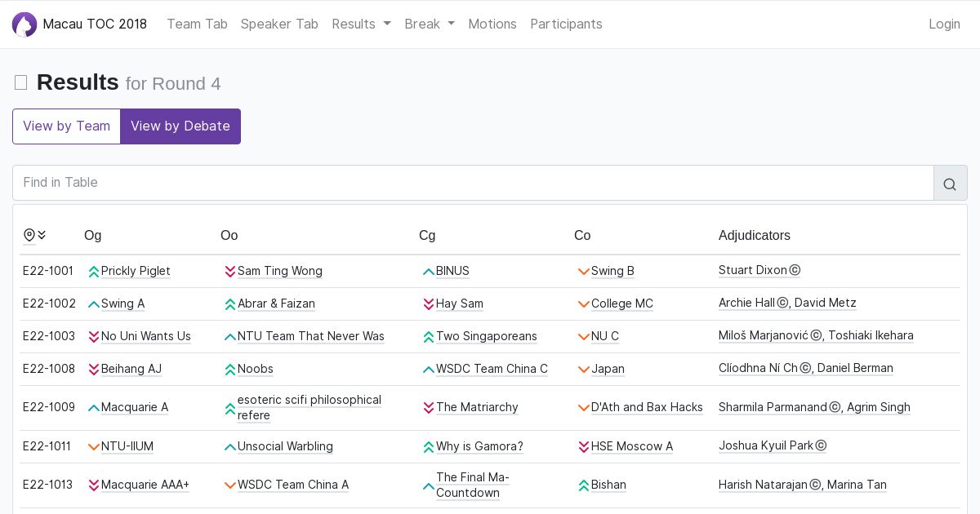Expand the Break dropdown menu
Screen dimensions: 980x514
pyautogui.click(x=430, y=24)
